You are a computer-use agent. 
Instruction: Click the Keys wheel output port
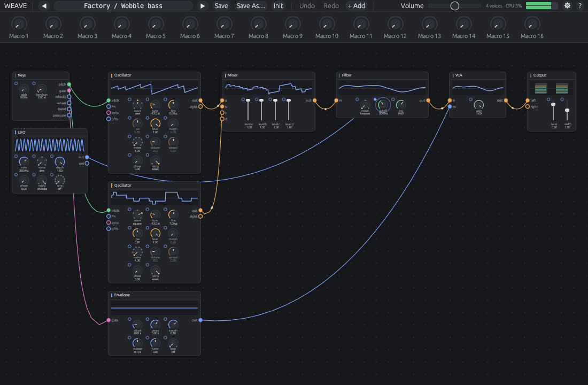tap(69, 103)
